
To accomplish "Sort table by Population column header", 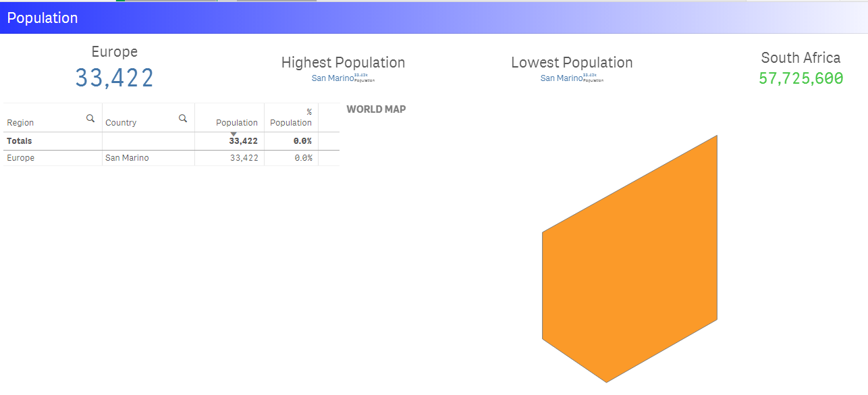I will (236, 123).
